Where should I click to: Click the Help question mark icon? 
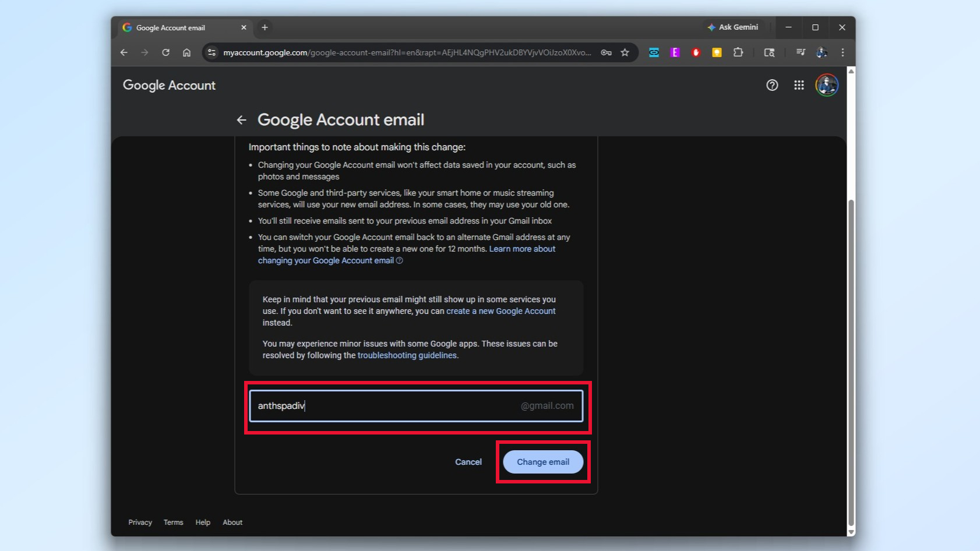[x=772, y=85]
